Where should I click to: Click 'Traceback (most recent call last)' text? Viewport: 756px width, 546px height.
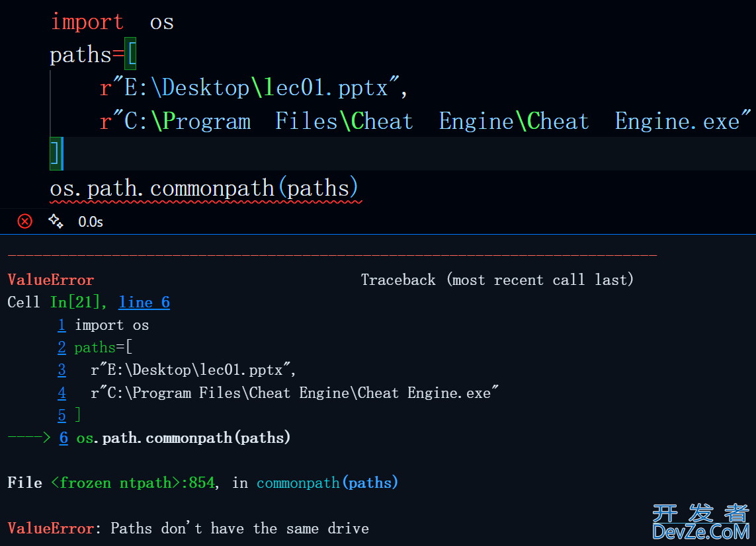point(497,280)
